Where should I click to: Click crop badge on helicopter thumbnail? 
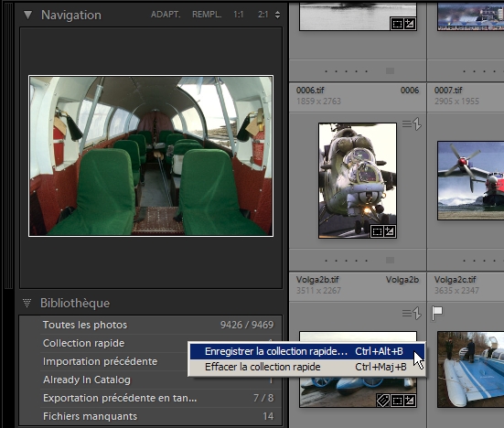click(x=377, y=231)
